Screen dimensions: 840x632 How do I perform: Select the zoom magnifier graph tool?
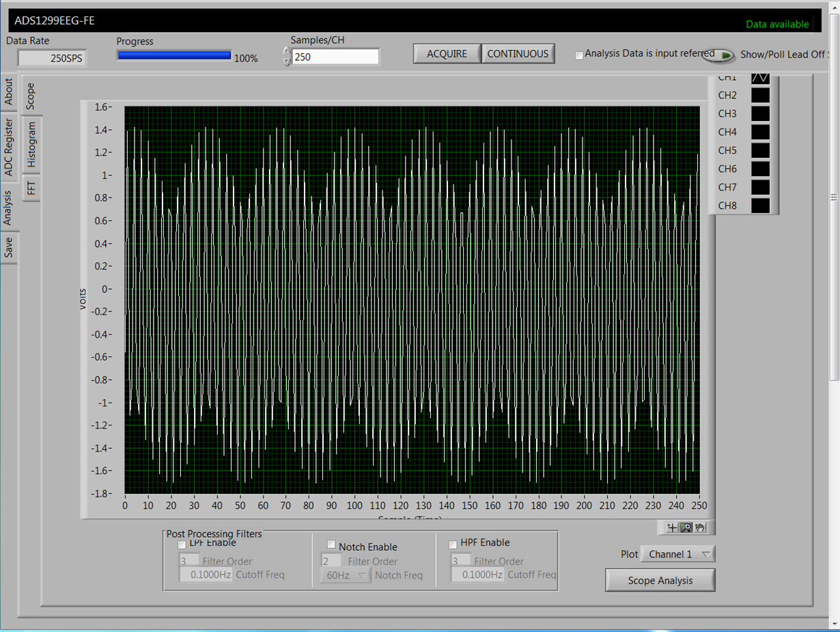tap(686, 527)
